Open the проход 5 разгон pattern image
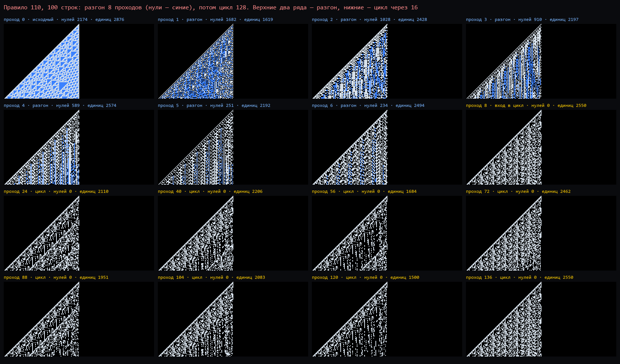620x364 pixels. (233, 147)
